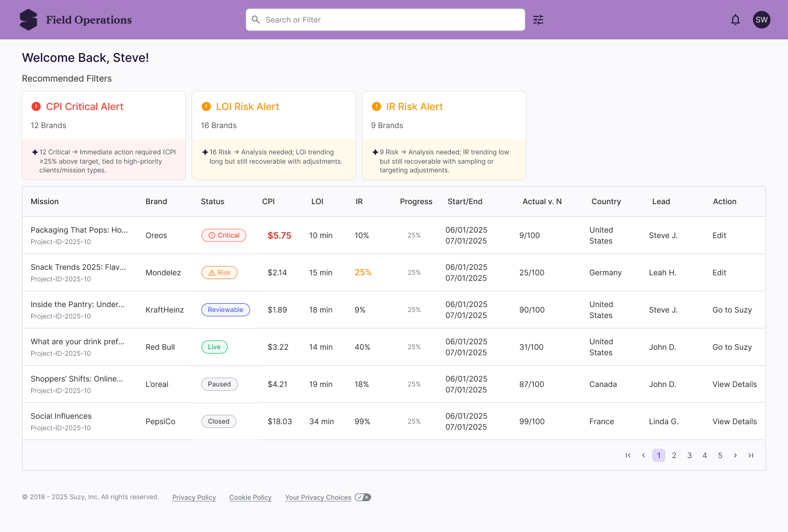
Task: Click the Reviewable badge for KraftHeinz
Action: point(225,310)
